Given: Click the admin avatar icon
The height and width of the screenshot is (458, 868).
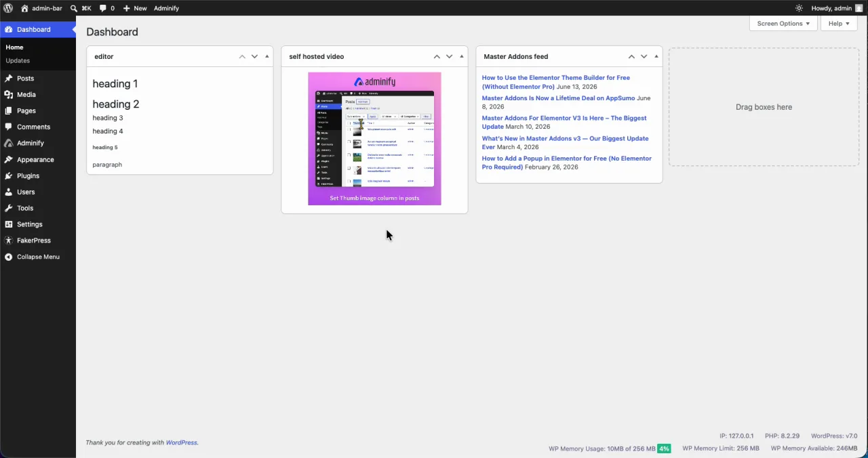Looking at the screenshot, I should click(x=859, y=8).
